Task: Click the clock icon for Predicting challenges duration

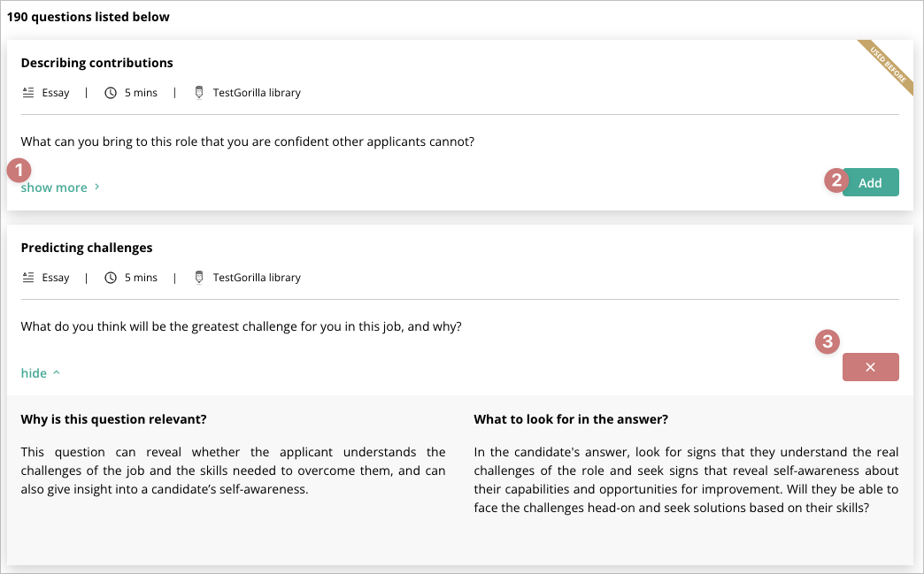Action: pos(110,277)
